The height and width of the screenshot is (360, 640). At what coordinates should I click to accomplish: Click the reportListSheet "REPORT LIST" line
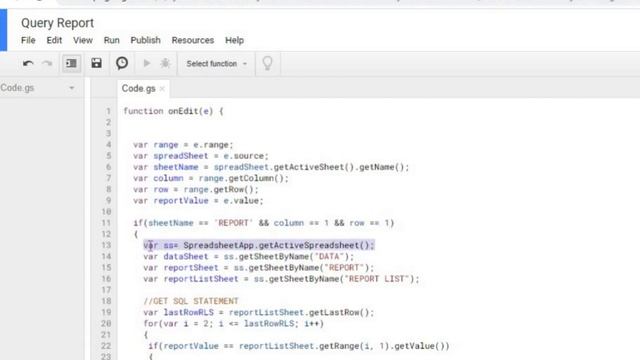pos(281,279)
